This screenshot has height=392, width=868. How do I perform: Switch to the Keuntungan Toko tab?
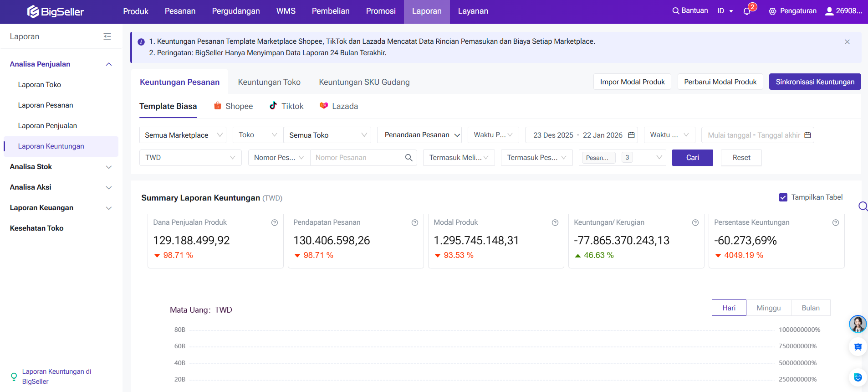(269, 82)
